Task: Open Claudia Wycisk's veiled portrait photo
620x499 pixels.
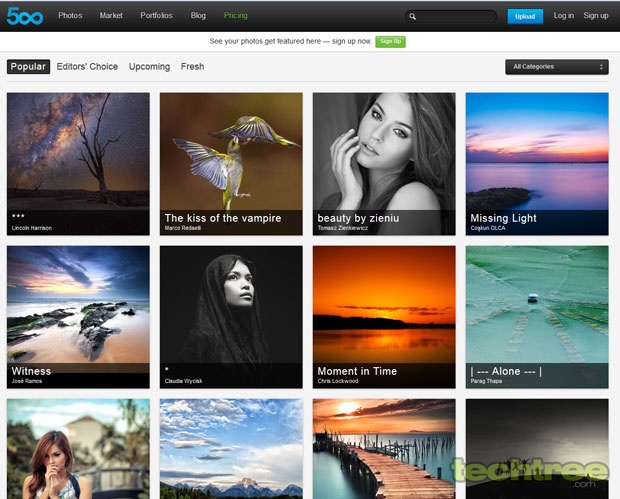Action: 231,317
